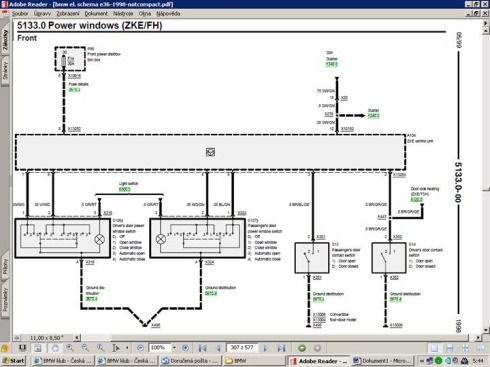
Task: Jump to the last page
Action: click(281, 348)
